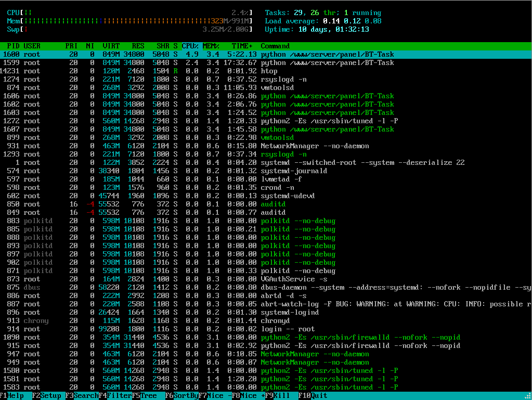This screenshot has width=532, height=400.
Task: Open F1 Help in the bottom bar
Action: [x=12, y=396]
